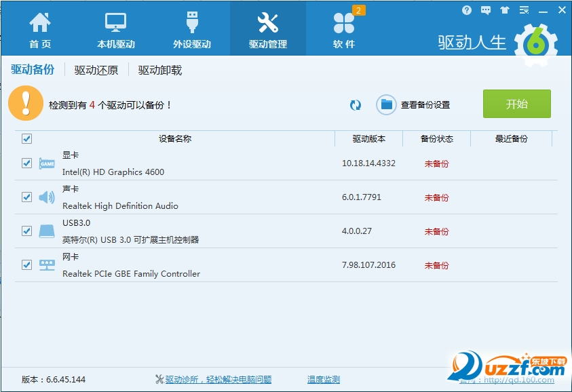Click the T-shirt skin theme icon
Image resolution: width=572 pixels, height=392 pixels.
504,9
